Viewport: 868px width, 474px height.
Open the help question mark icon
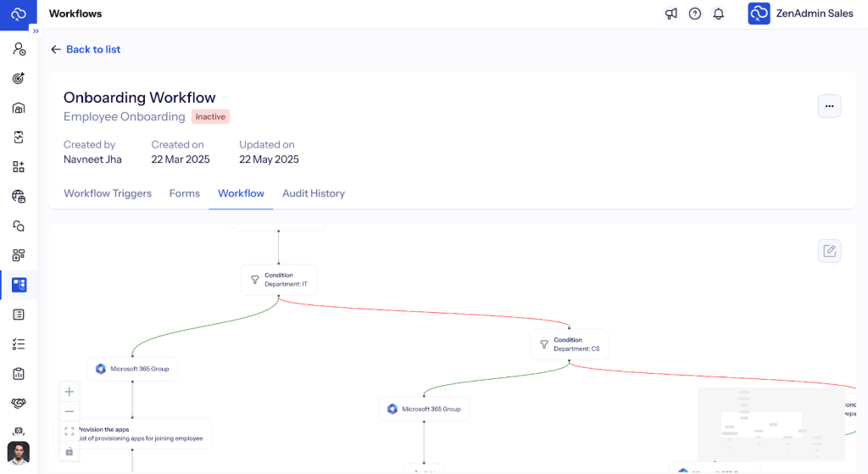tap(695, 14)
